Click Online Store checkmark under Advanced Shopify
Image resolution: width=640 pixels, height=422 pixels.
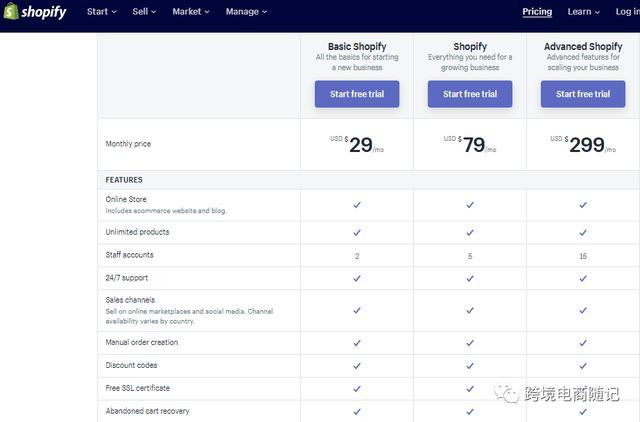tap(583, 204)
